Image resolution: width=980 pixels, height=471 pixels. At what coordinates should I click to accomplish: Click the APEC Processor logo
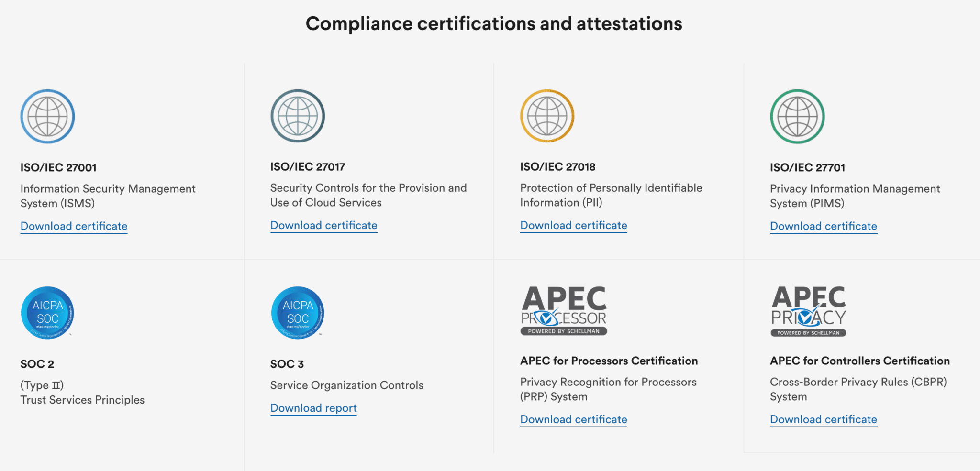pos(564,310)
